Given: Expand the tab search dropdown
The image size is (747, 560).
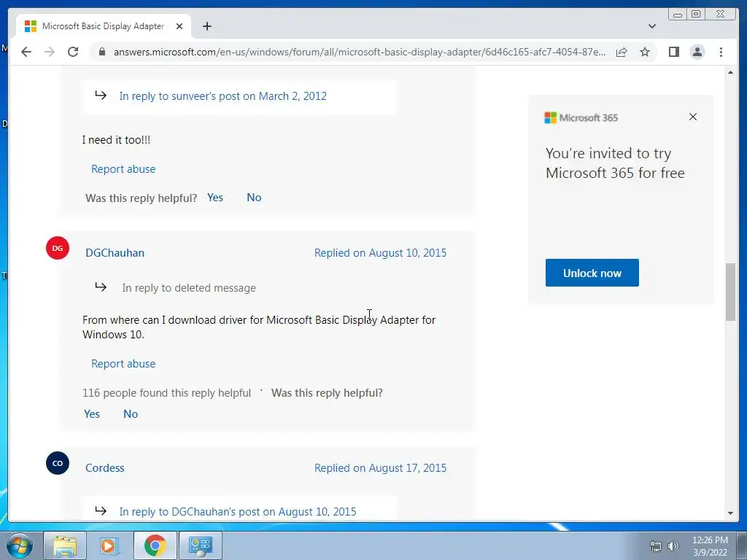Looking at the screenshot, I should 651,26.
